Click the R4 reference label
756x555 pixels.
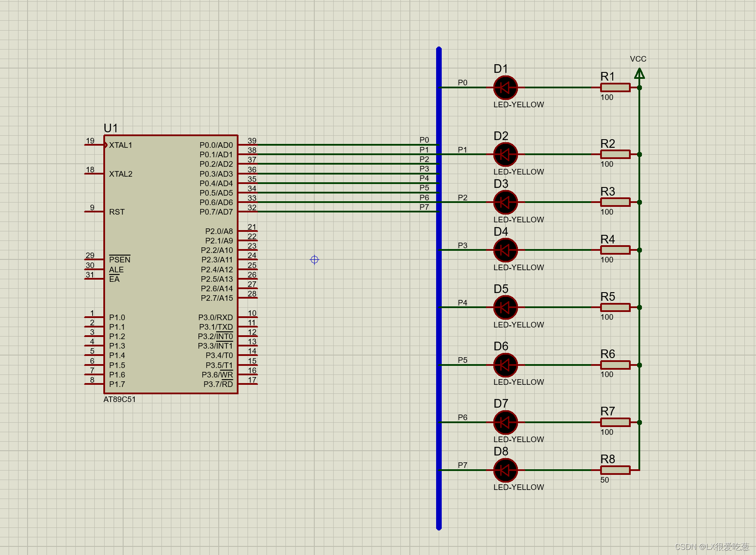click(x=608, y=239)
